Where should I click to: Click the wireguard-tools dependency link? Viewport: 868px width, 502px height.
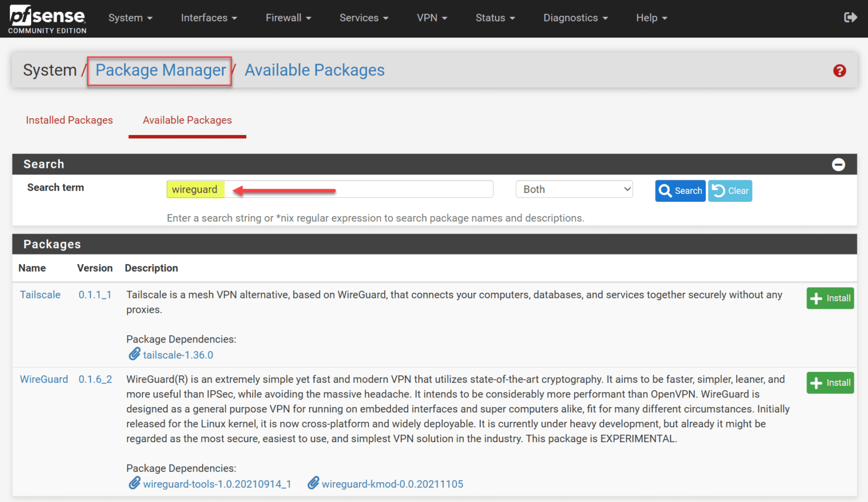tap(217, 484)
